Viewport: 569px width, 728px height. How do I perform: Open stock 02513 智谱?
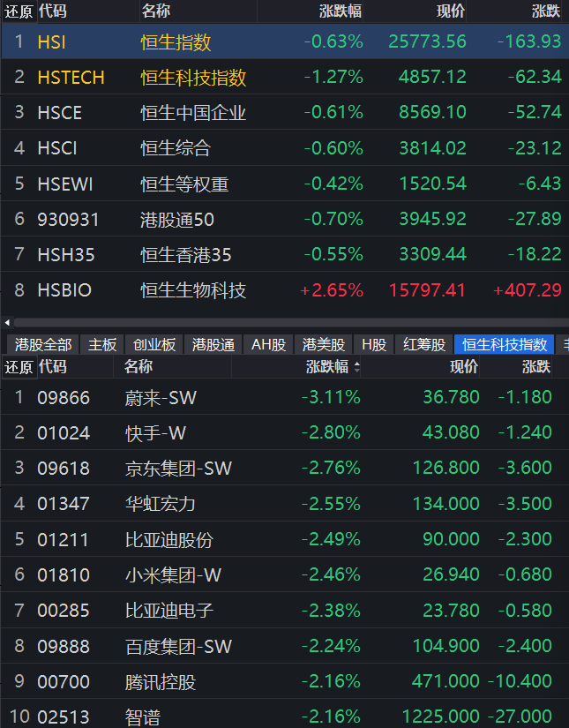[284, 715]
